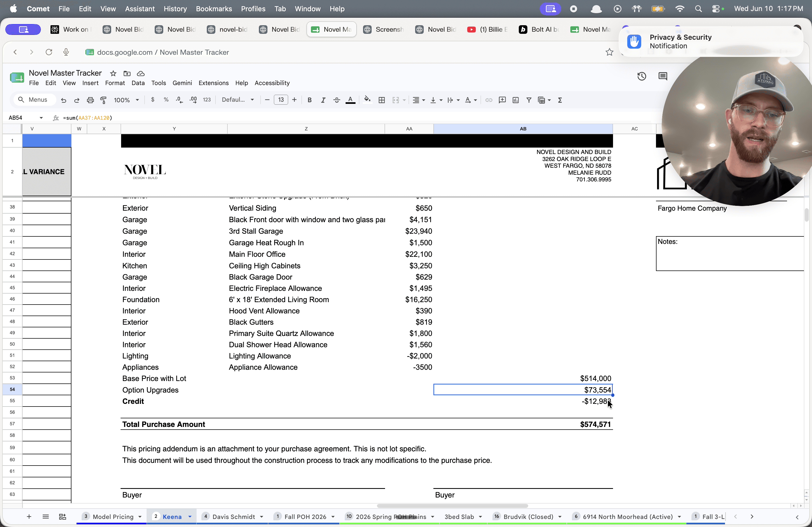Apply strikethrough formatting

pos(336,100)
